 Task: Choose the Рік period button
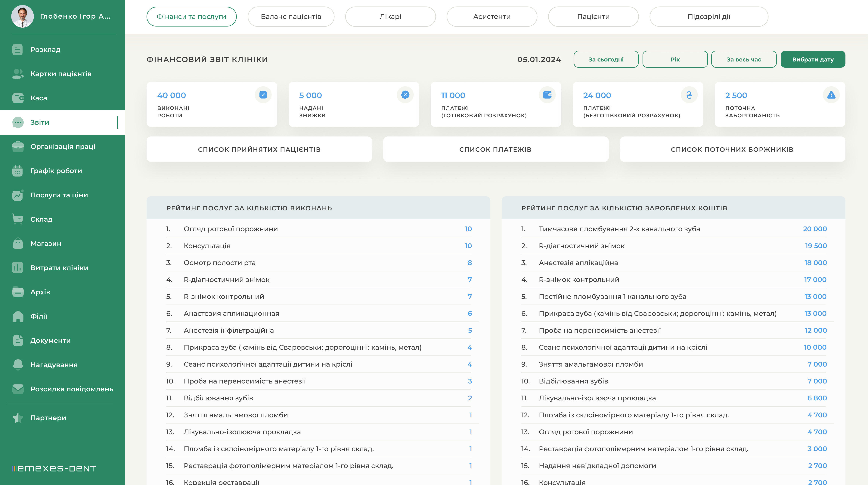675,59
